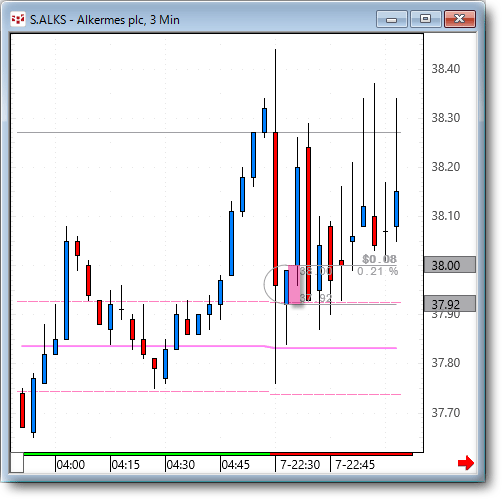Viewport: 503px width, 500px height.
Task: Click the red session bar above the time axis
Action: [x=341, y=454]
